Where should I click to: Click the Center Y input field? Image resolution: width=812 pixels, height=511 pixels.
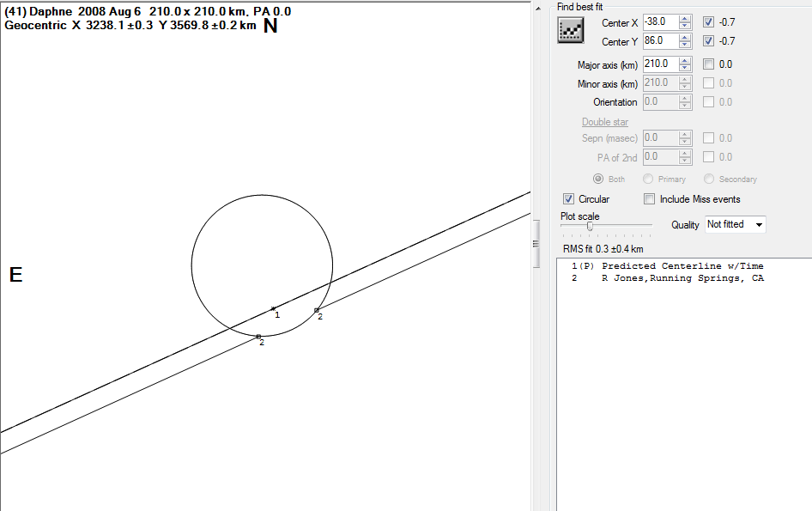pyautogui.click(x=661, y=41)
